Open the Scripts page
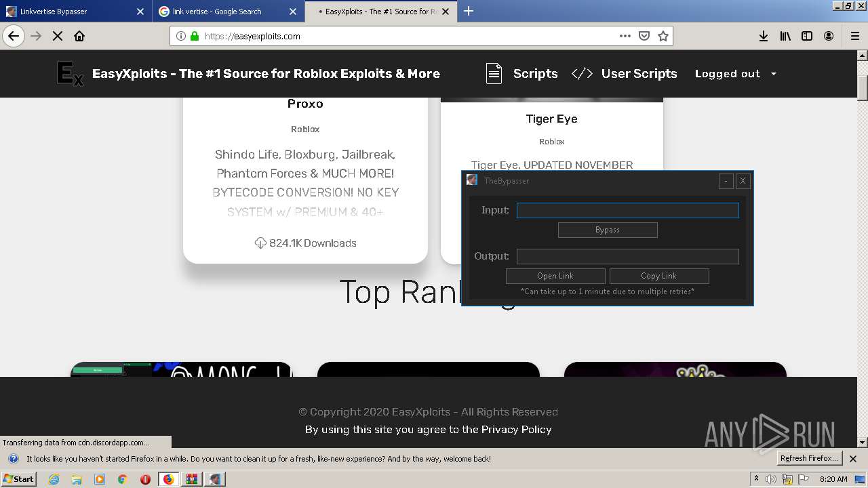Viewport: 868px width, 488px height. [535, 74]
